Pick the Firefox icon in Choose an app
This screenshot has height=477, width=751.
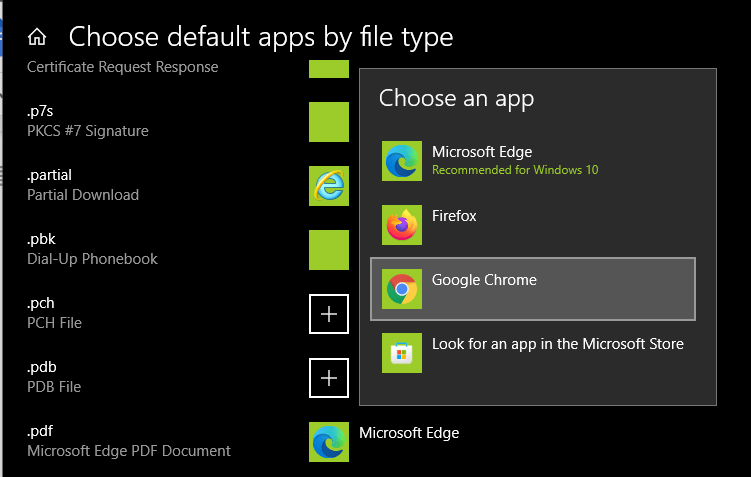[x=401, y=225]
